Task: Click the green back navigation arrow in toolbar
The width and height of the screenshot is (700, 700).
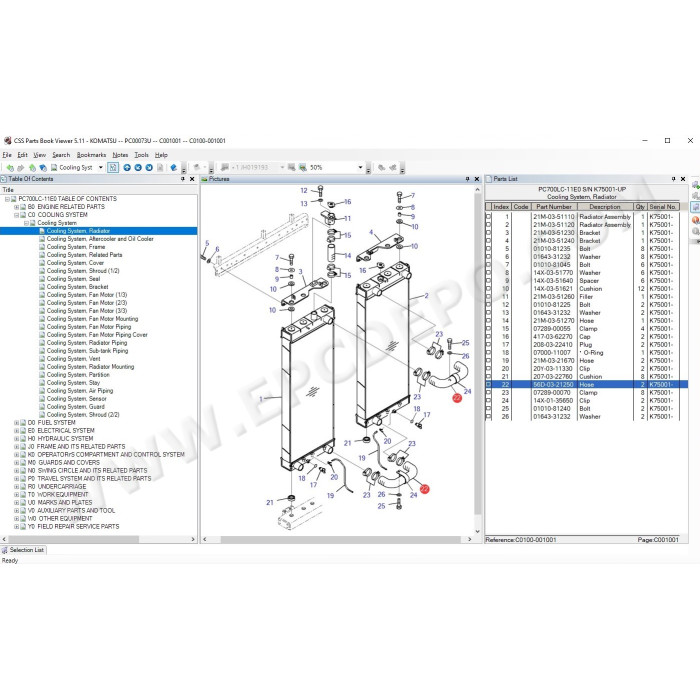Action: tap(10, 168)
